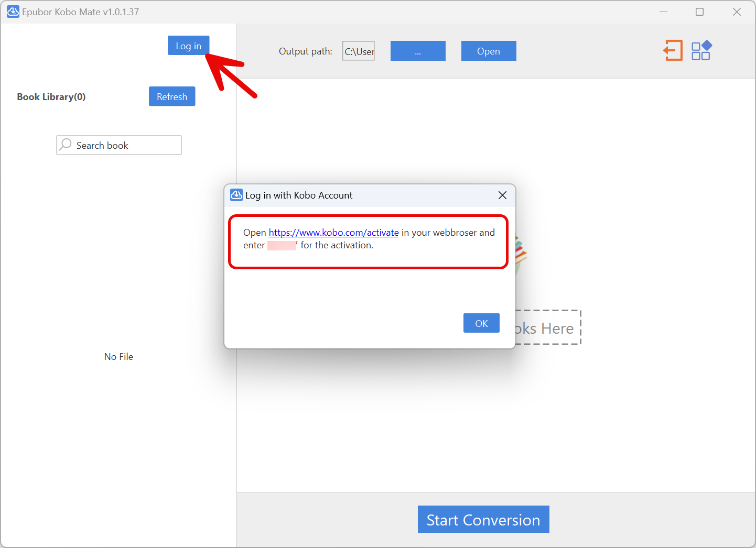Click the Log in button
This screenshot has width=756, height=548.
pos(188,46)
